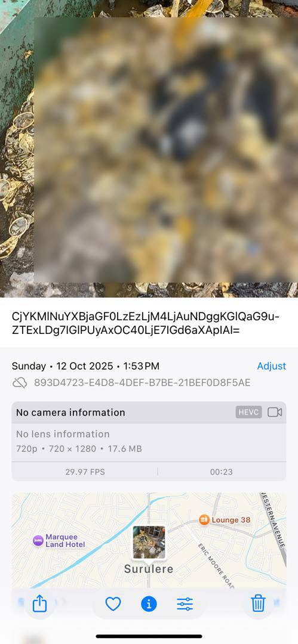Open the video thumbnail pin on the map
298x644 pixels.
[149, 543]
